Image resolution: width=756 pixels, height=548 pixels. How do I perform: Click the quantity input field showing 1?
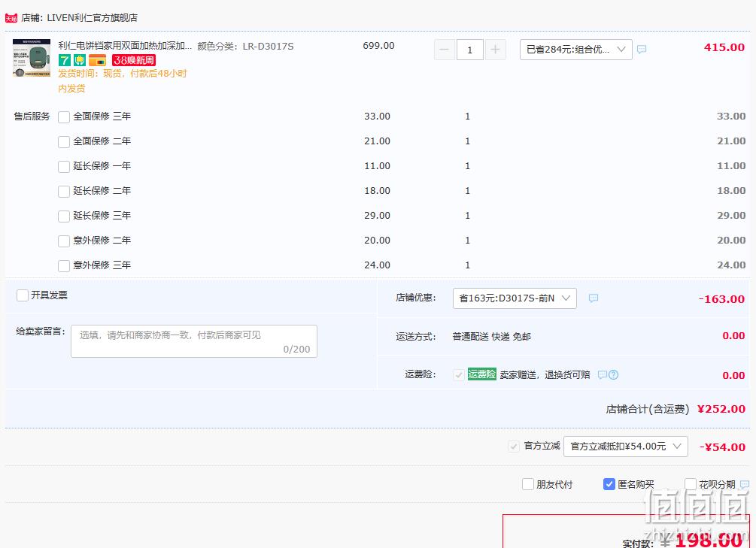coord(469,50)
